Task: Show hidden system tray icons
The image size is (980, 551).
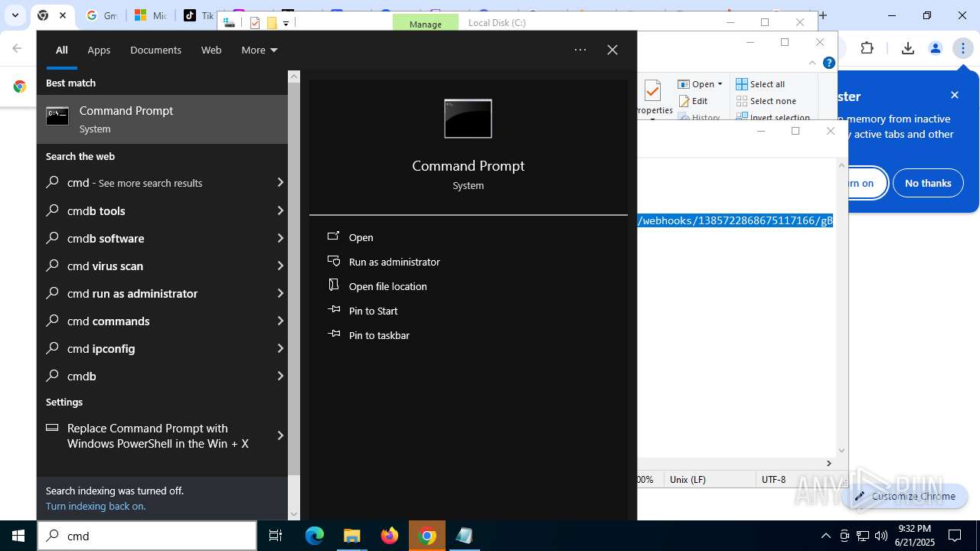Action: [825, 536]
